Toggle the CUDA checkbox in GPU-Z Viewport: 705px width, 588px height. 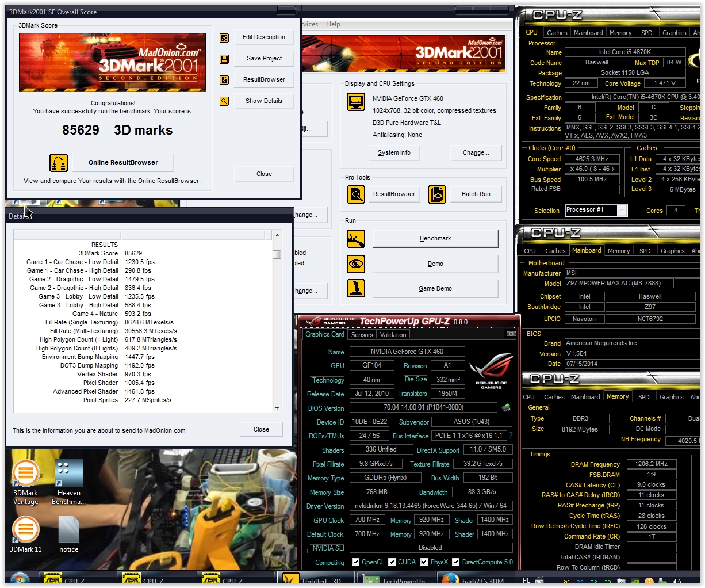[x=392, y=562]
